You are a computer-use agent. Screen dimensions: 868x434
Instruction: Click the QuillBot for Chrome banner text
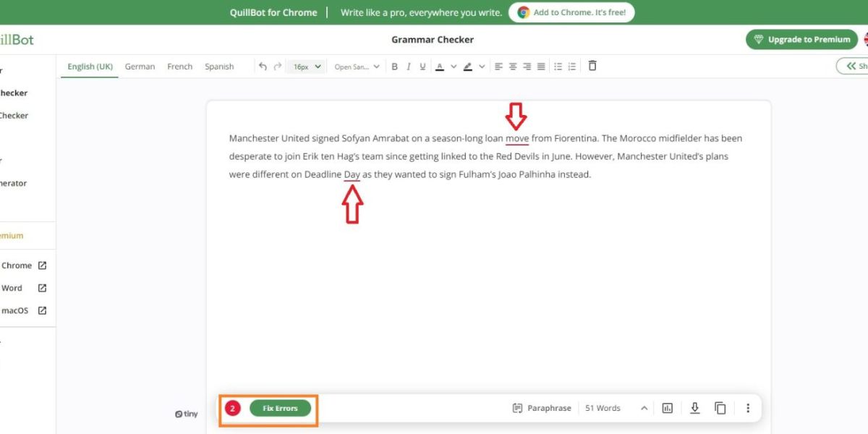coord(273,12)
